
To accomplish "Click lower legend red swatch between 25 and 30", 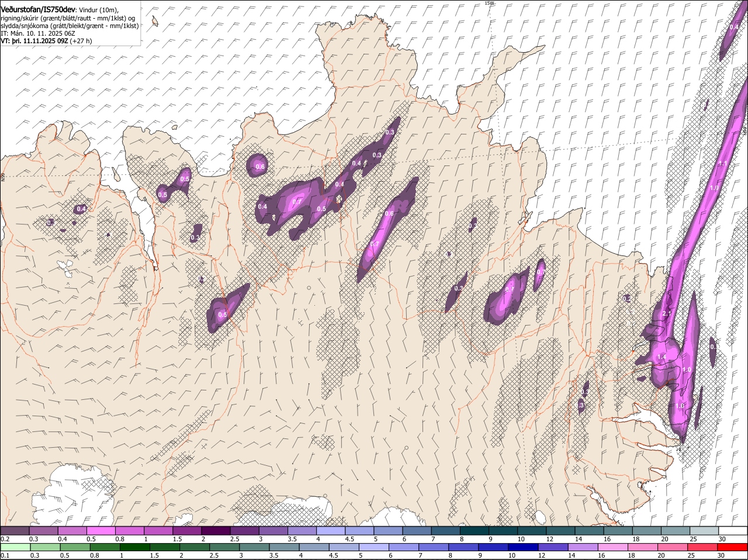I will (702, 547).
